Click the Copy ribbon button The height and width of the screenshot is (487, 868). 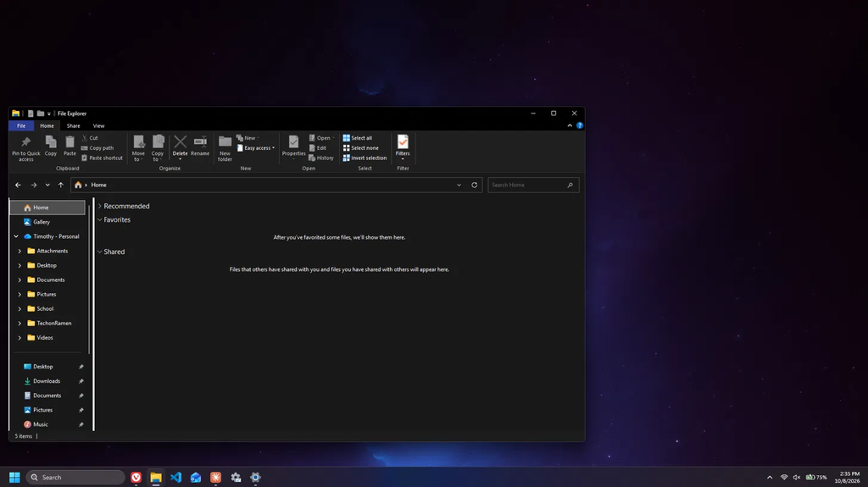[x=50, y=146]
